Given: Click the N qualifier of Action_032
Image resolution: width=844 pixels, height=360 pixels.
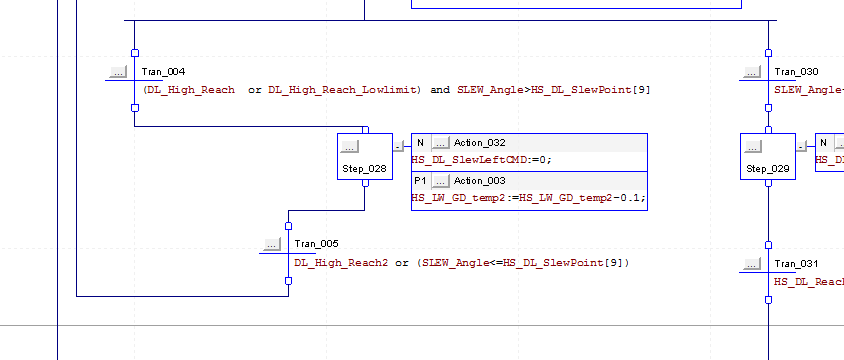Looking at the screenshot, I should point(420,143).
